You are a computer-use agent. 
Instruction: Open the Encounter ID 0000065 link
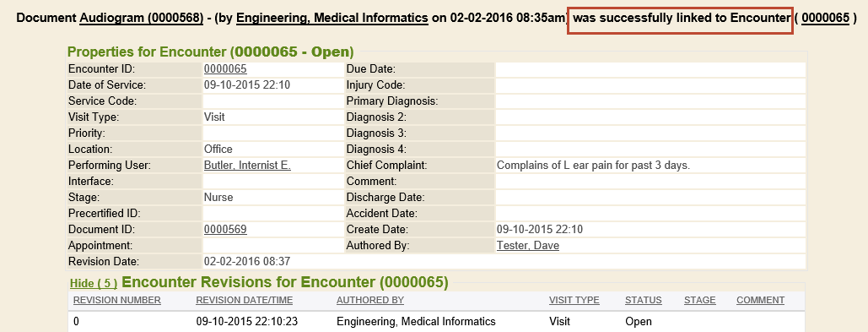[225, 69]
